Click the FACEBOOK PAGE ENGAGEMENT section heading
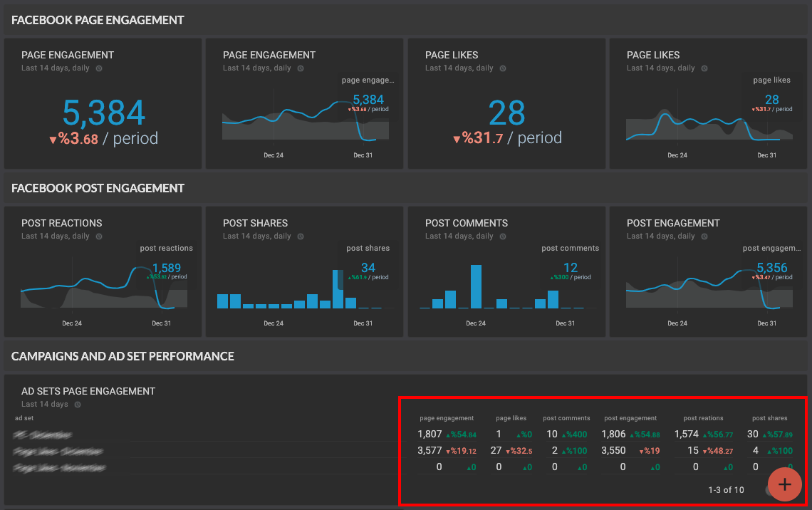Viewport: 812px width, 510px height. pos(98,20)
